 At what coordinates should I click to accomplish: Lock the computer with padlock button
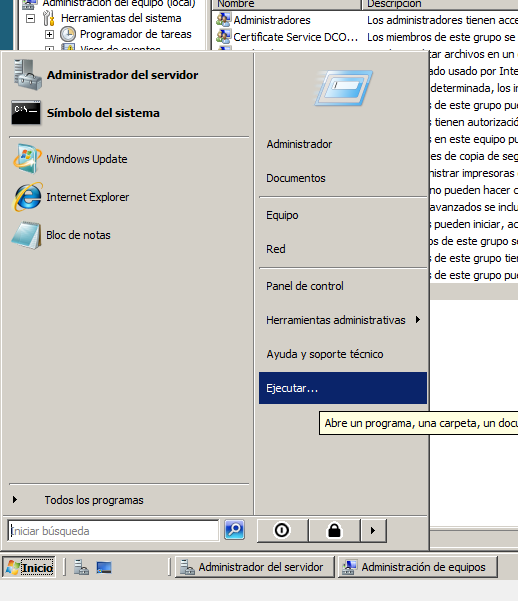(334, 530)
